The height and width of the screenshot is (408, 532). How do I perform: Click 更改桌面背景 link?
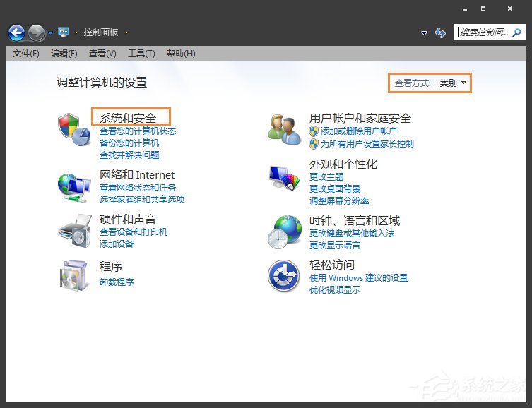335,188
